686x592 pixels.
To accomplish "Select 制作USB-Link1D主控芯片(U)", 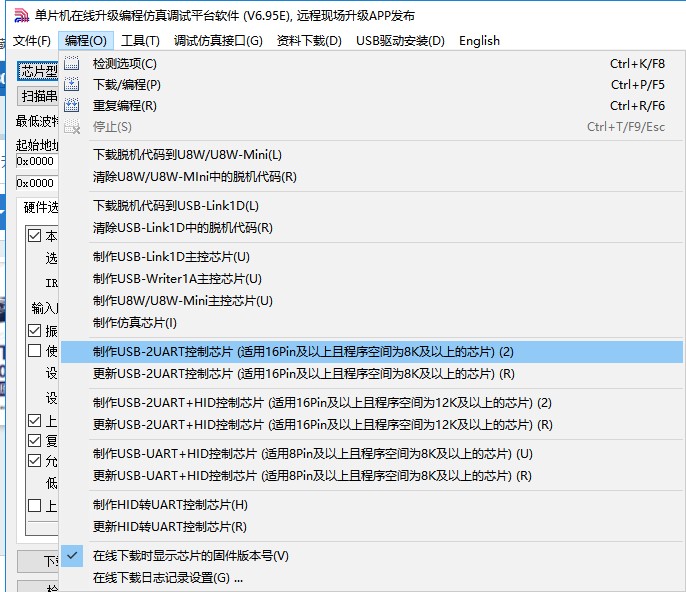I will [x=372, y=257].
